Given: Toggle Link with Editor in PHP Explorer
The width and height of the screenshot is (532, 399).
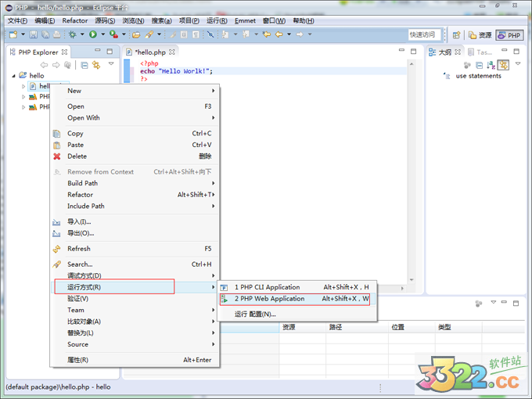Looking at the screenshot, I should tap(96, 65).
